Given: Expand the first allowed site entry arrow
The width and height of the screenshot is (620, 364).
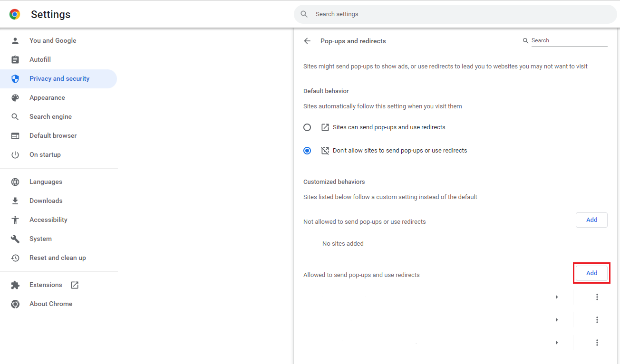Looking at the screenshot, I should pyautogui.click(x=556, y=297).
